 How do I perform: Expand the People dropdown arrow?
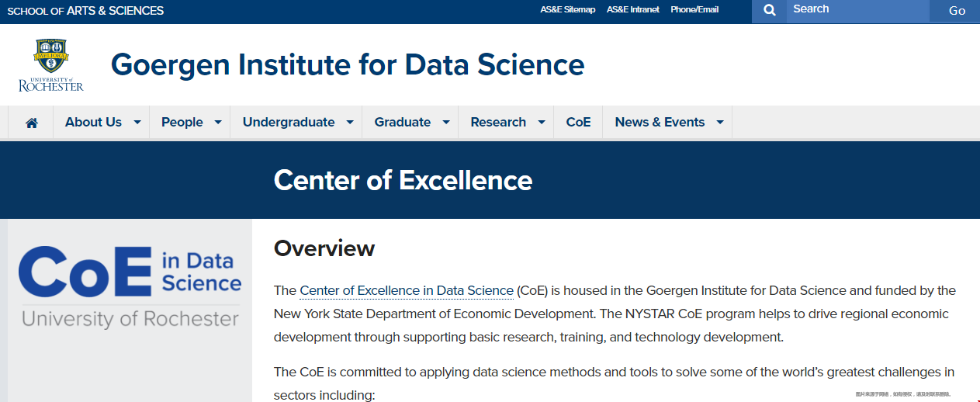[x=218, y=123]
